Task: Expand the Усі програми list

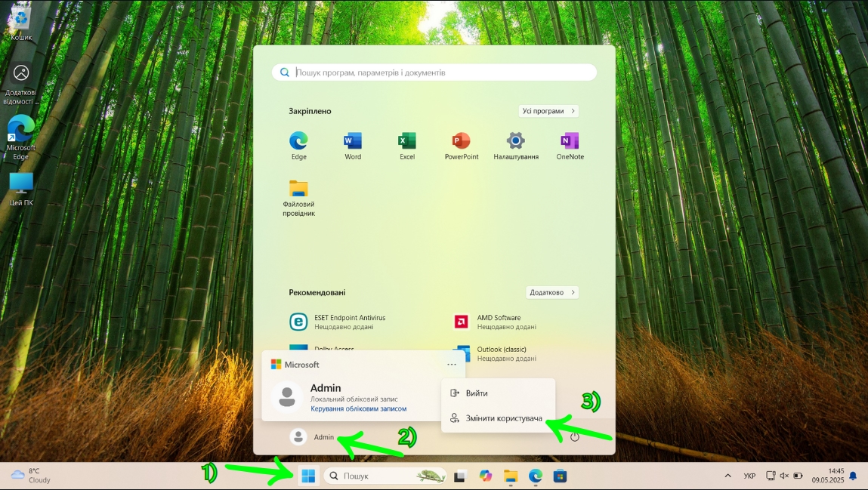Action: pyautogui.click(x=548, y=111)
